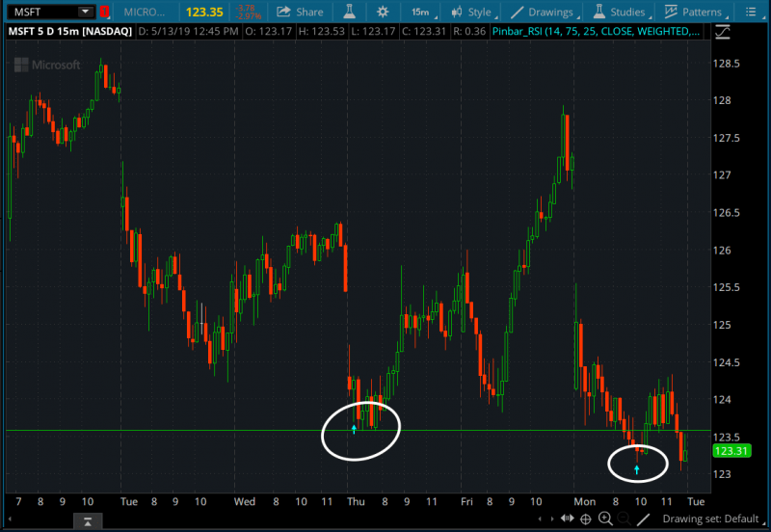
Task: Click the O: 123.17 open value
Action: pos(269,32)
